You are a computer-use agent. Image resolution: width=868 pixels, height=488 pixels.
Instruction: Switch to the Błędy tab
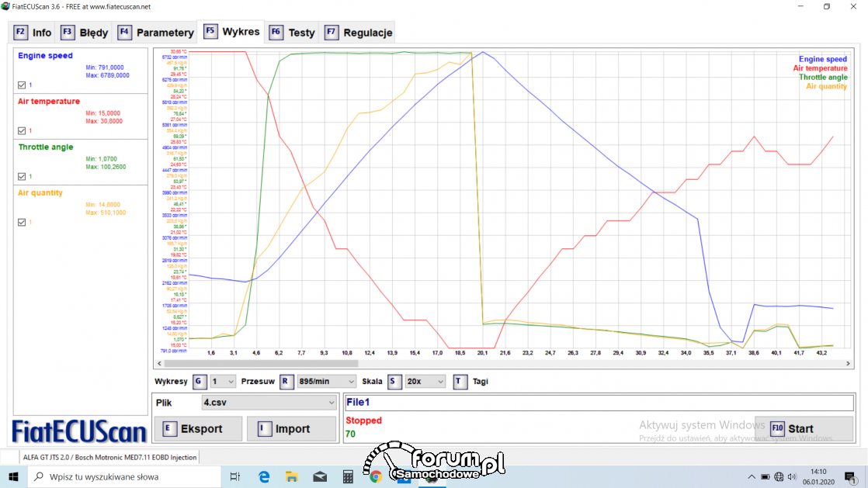coord(85,33)
